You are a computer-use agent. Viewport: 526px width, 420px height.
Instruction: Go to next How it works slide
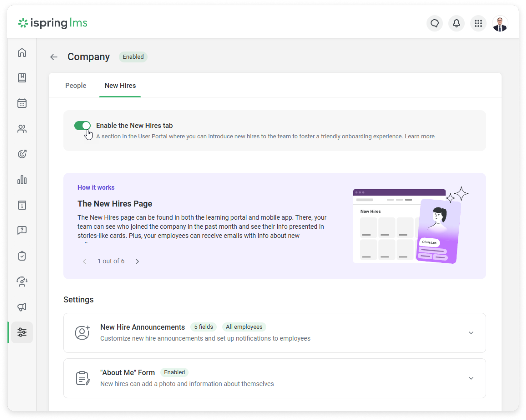click(137, 261)
